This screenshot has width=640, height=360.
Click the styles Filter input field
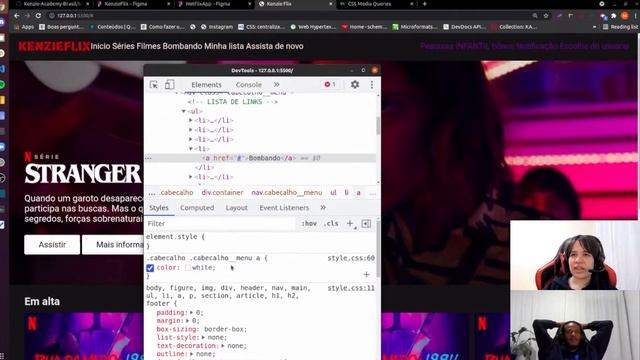220,224
